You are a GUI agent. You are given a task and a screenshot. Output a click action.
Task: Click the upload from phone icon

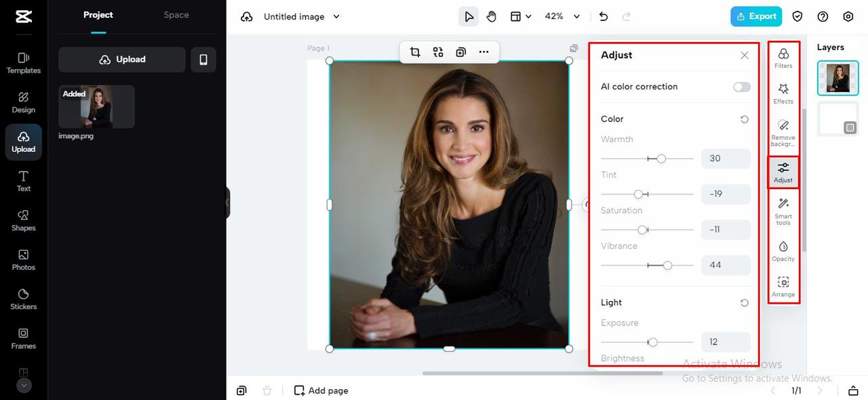(203, 60)
